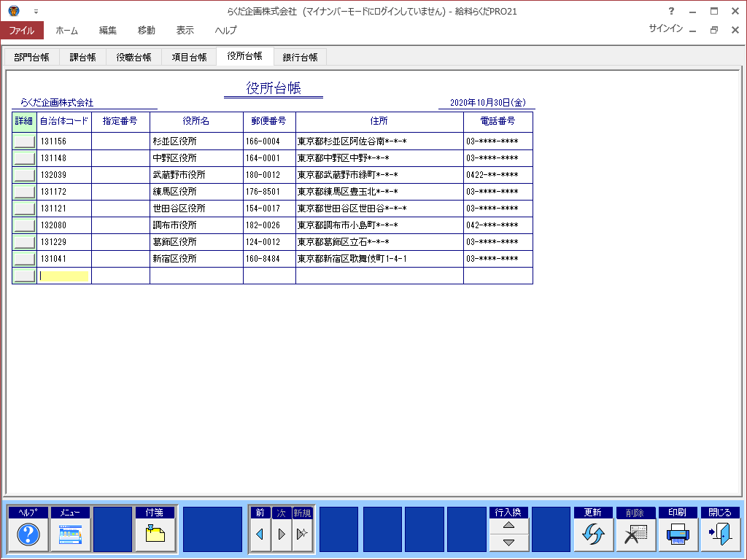Open the quick access toolbar dropdown arrow
The width and height of the screenshot is (747, 560).
[x=36, y=12]
